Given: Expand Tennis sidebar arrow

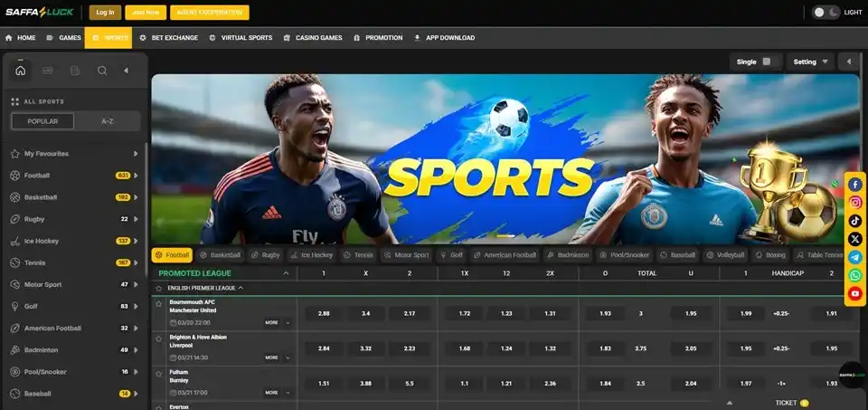Looking at the screenshot, I should click(136, 262).
